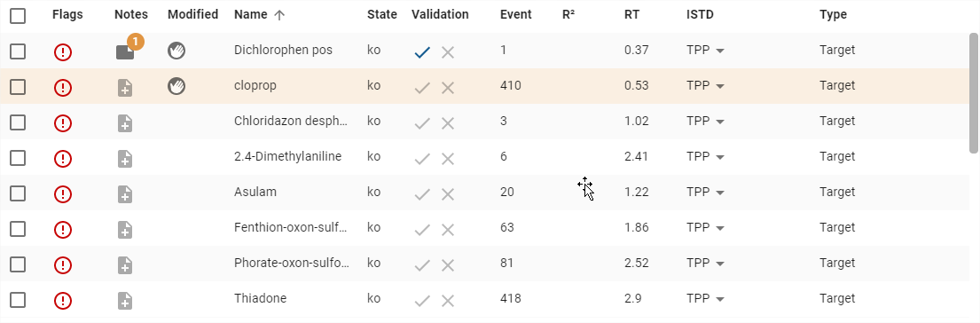Open the Phorate-oxon-sulfo compound entry
The image size is (980, 323).
pyautogui.click(x=292, y=263)
